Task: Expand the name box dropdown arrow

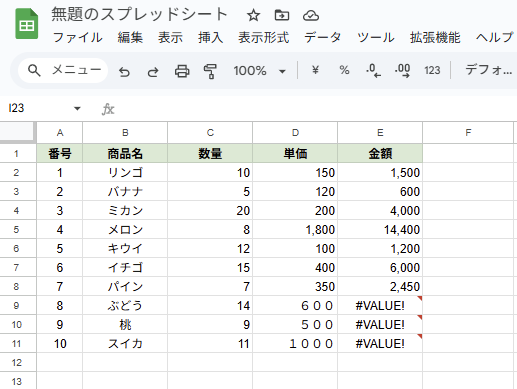Action: (x=77, y=108)
